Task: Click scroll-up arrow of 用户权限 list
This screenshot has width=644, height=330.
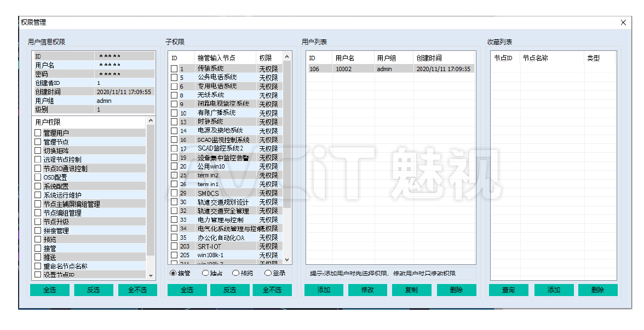Action: [151, 121]
